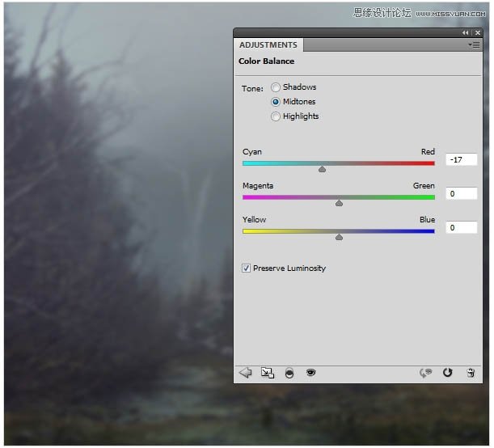This screenshot has height=448, width=494.
Task: Click the view previous state icon
Action: click(x=425, y=373)
